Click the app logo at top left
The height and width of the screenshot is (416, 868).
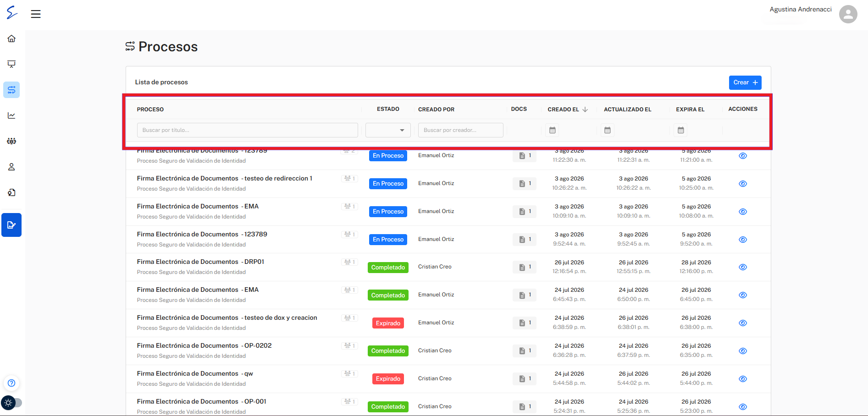pyautogui.click(x=12, y=13)
